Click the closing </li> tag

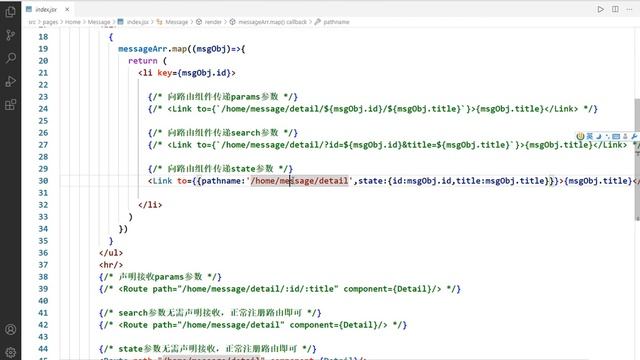point(150,205)
